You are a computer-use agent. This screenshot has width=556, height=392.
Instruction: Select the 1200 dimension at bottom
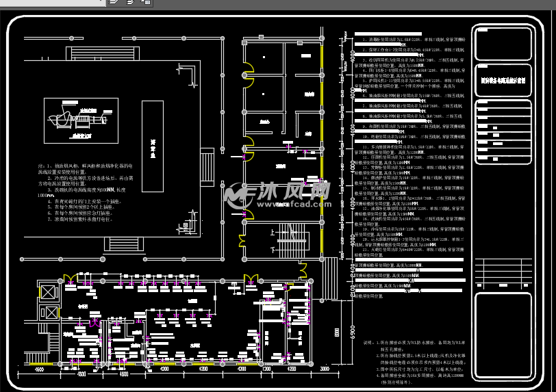[x=267, y=369]
